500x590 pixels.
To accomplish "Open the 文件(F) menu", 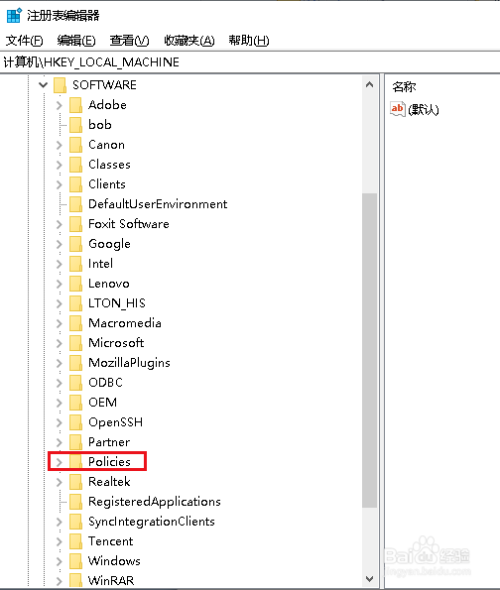I will pyautogui.click(x=24, y=40).
